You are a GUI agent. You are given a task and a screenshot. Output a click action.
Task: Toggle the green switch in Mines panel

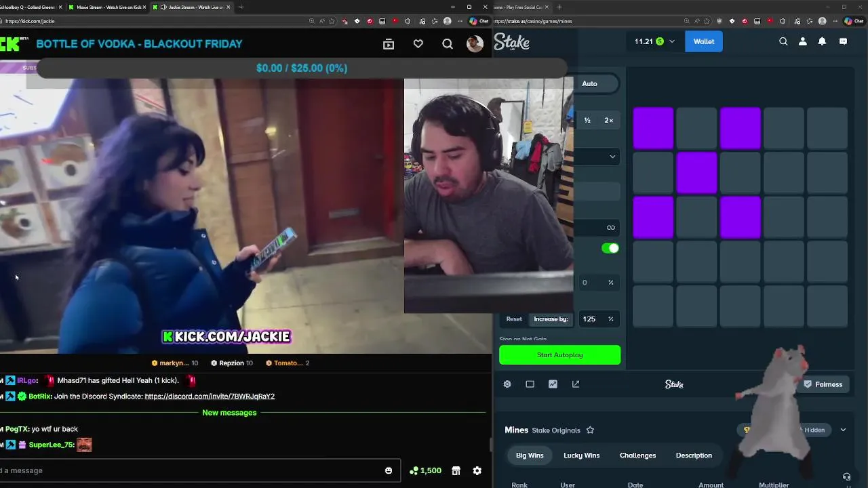click(x=610, y=248)
